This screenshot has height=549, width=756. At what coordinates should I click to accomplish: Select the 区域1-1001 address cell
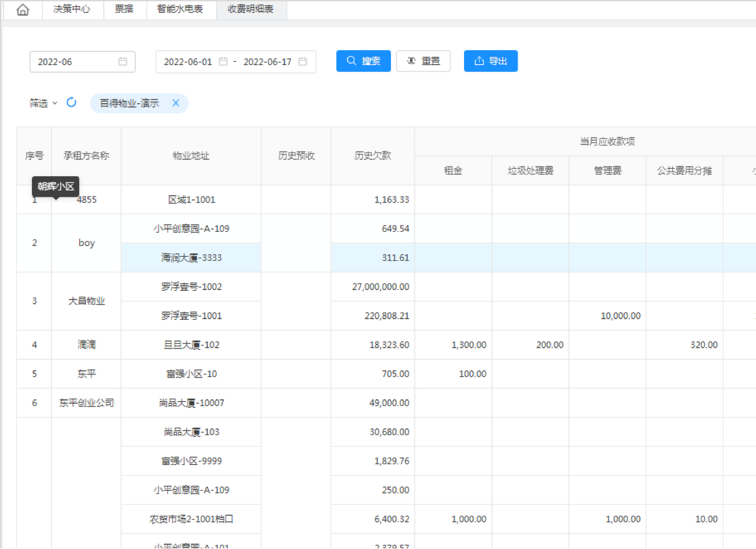coord(191,199)
